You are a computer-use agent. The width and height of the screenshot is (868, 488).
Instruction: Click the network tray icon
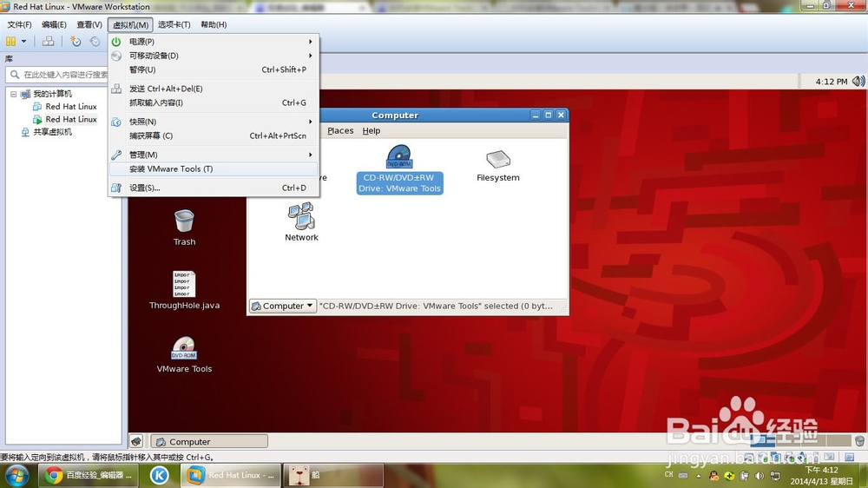(775, 476)
